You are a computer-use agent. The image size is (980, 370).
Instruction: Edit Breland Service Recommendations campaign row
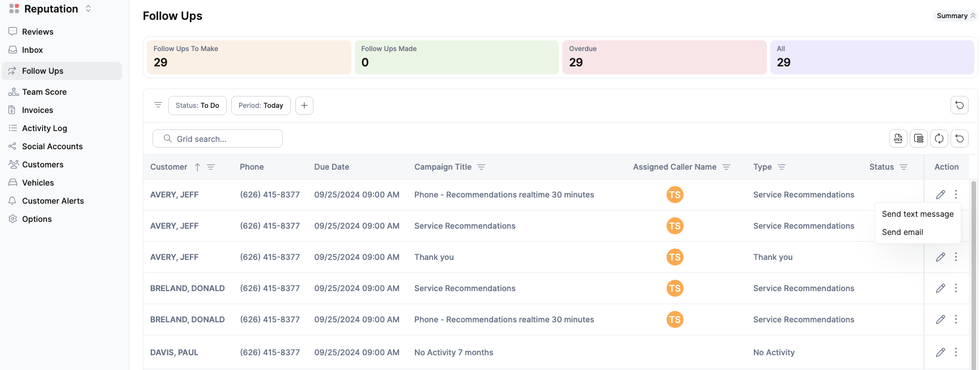coord(940,288)
